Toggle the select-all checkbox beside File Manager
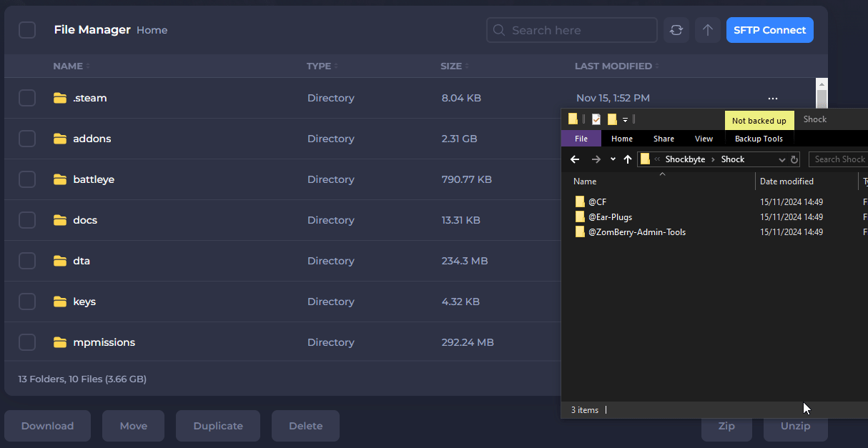This screenshot has width=868, height=448. pos(27,30)
